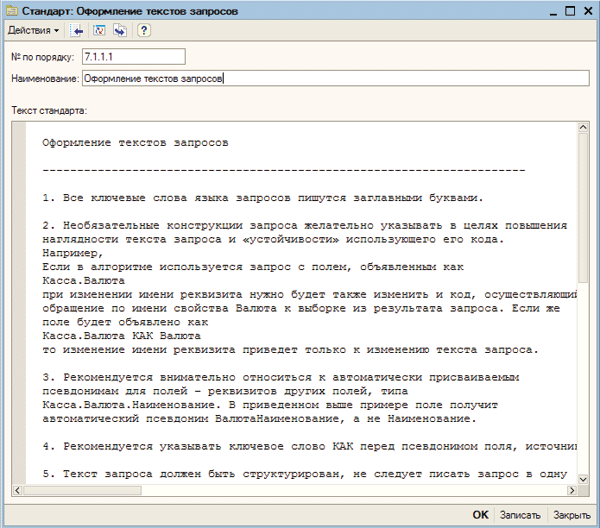Click the line starting 'Если в алгоритме используется'
This screenshot has width=600, height=528.
pos(253,267)
